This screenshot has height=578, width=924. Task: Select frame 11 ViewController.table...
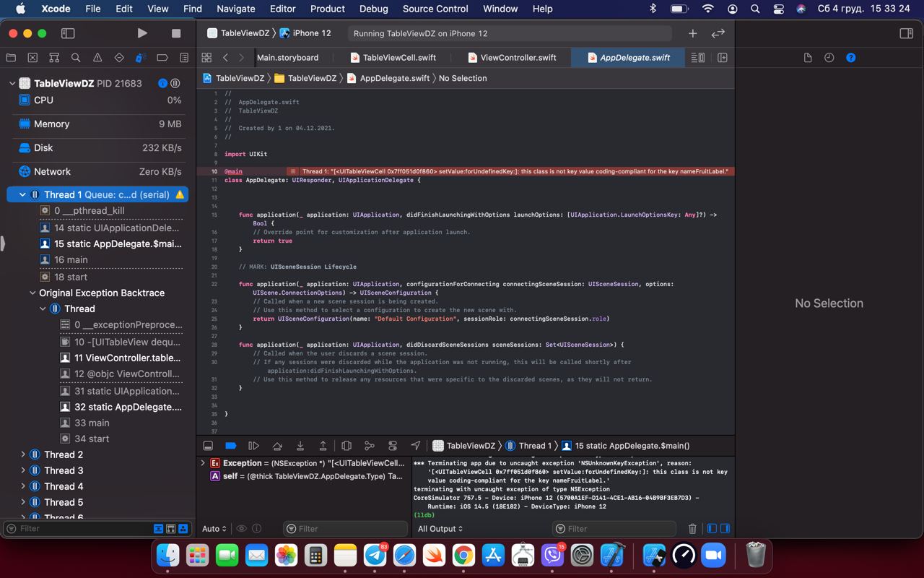click(x=120, y=358)
